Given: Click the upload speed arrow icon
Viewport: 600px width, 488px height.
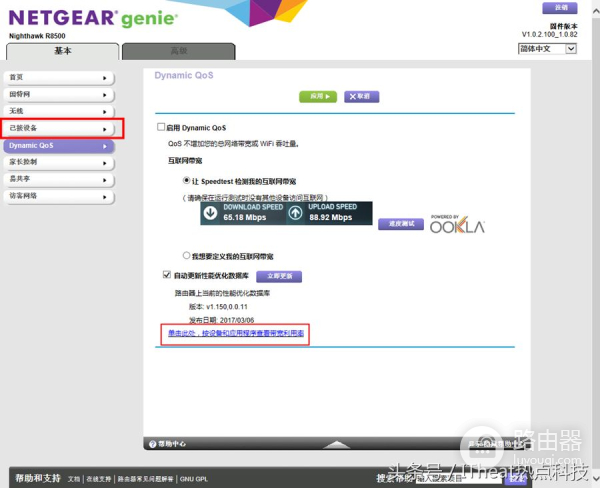Looking at the screenshot, I should (295, 213).
